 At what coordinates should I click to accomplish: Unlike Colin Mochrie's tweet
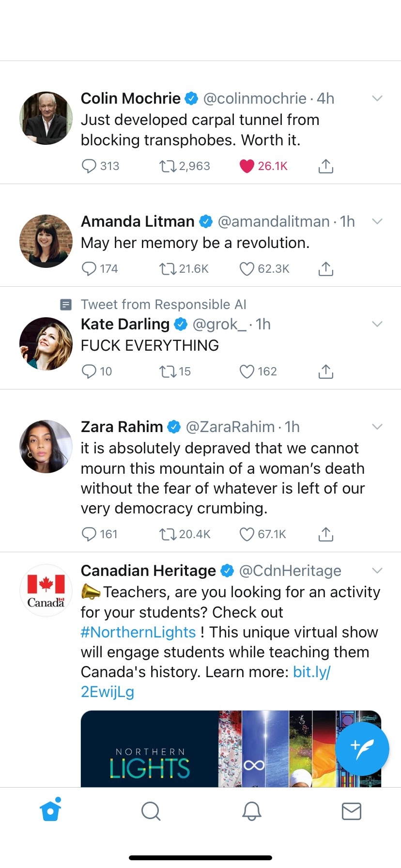pos(247,166)
